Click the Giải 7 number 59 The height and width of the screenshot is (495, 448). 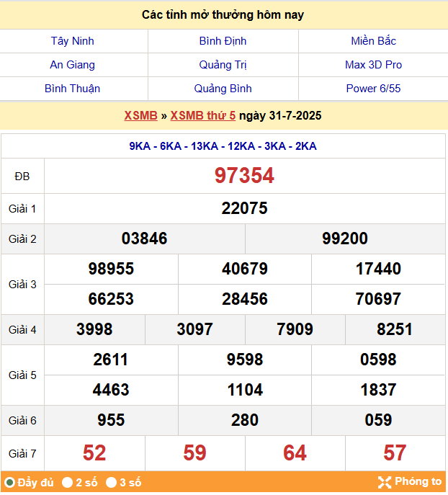tap(194, 453)
